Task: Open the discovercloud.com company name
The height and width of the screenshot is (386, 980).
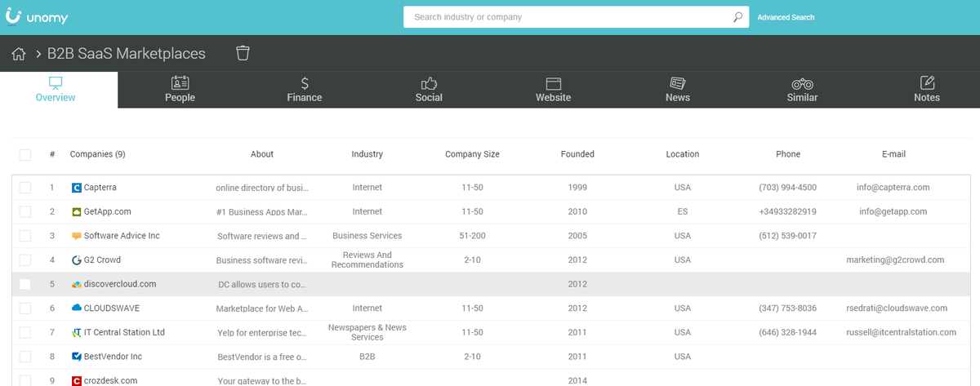Action: [x=120, y=284]
